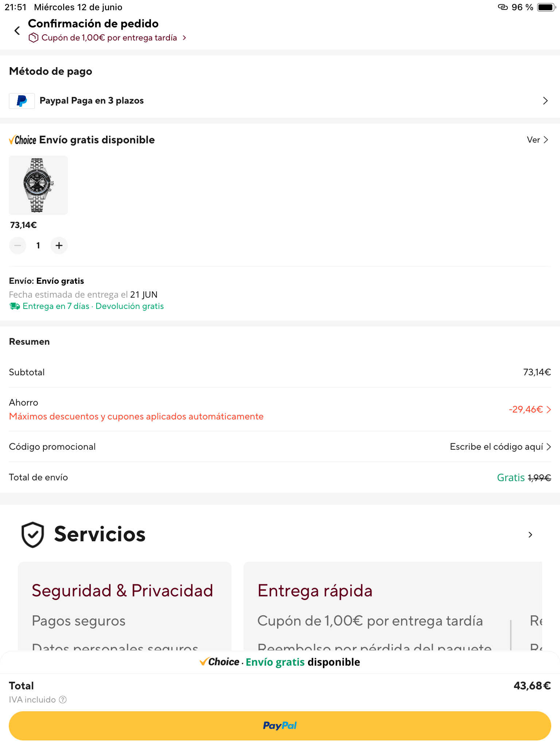The image size is (560, 747).
Task: Click the IVA incluido help question icon
Action: coord(63,700)
